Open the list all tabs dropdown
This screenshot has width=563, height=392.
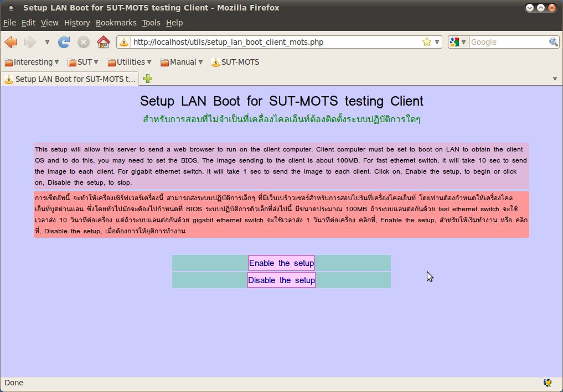[x=555, y=79]
